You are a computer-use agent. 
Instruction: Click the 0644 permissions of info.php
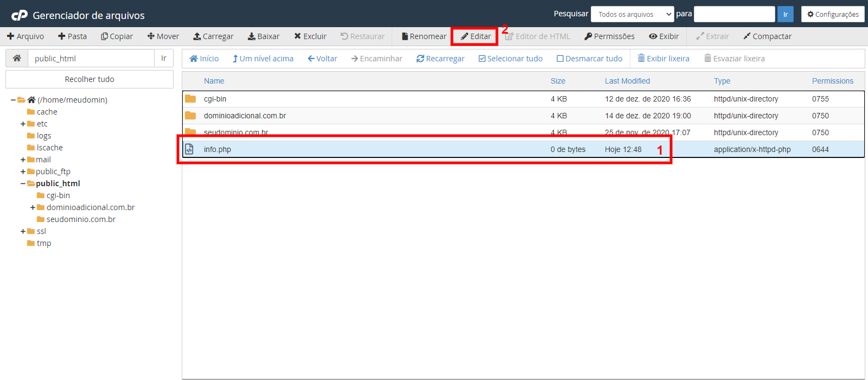820,149
